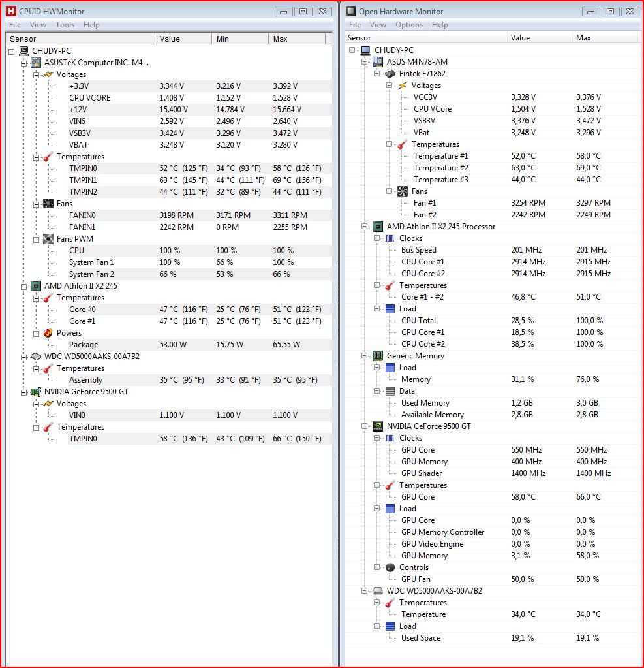Click the Max column header in Open Hardware Monitor
This screenshot has width=644, height=668.
pyautogui.click(x=605, y=38)
